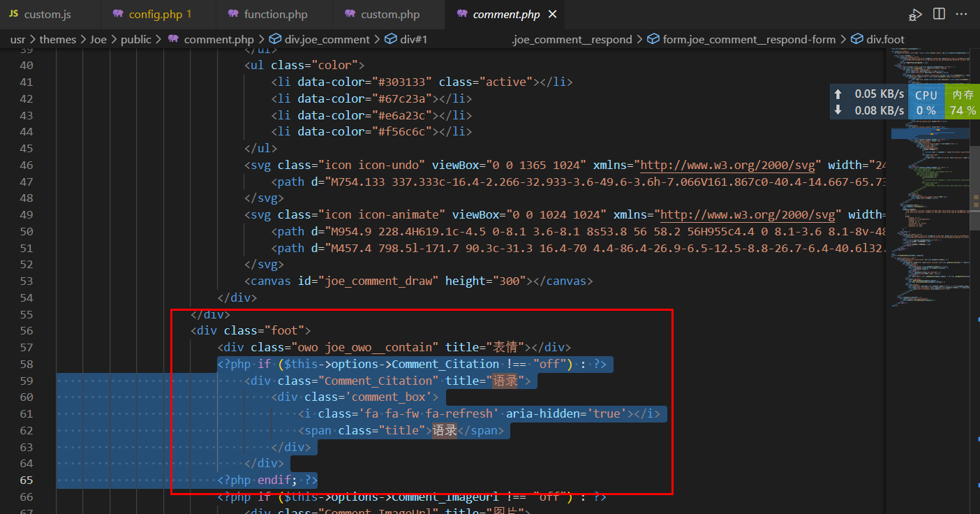Screen dimensions: 980x514
Task: Click the JS icon on custom.js tab
Action: click(13, 15)
